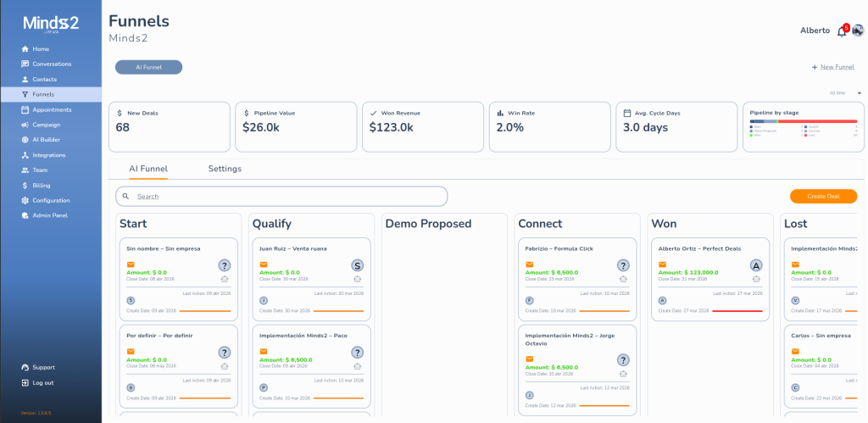Click the magnifier icon in search bar
This screenshot has height=423, width=868.
click(125, 197)
